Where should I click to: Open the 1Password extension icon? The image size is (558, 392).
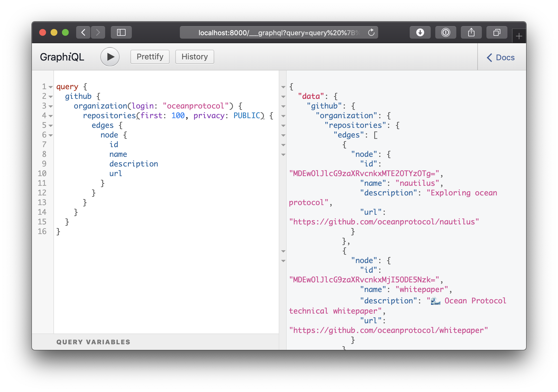pyautogui.click(x=446, y=32)
